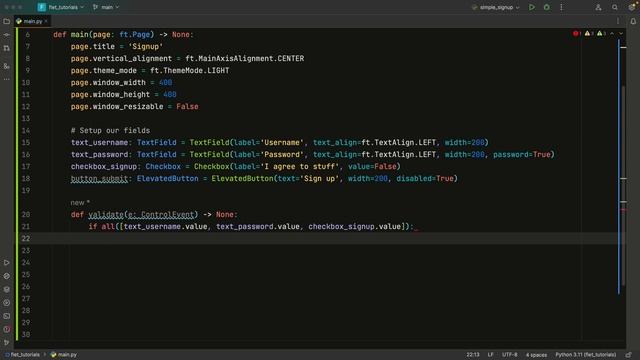Open Python 3.11 interpreter selector
The width and height of the screenshot is (640, 360).
[585, 355]
